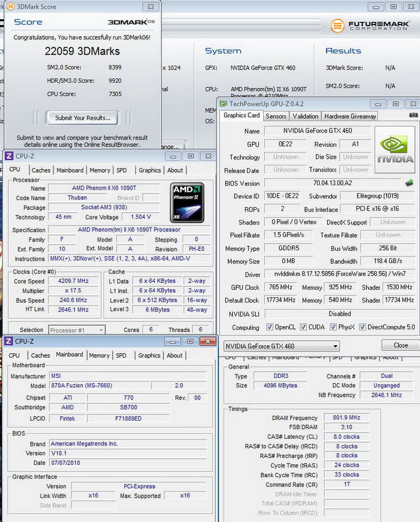Click the Command Rate value 1T

point(346,485)
